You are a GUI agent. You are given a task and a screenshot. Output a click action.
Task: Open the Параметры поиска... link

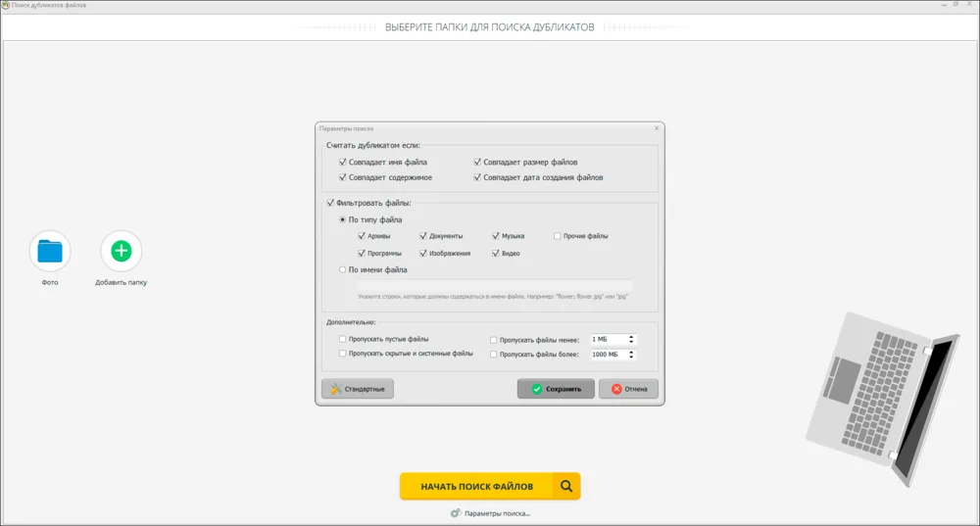click(x=497, y=513)
